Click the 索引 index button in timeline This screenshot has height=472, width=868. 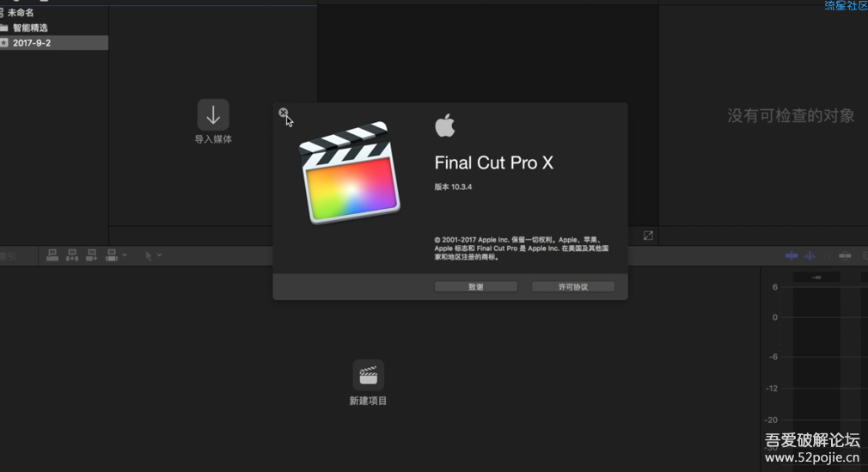tap(8, 256)
